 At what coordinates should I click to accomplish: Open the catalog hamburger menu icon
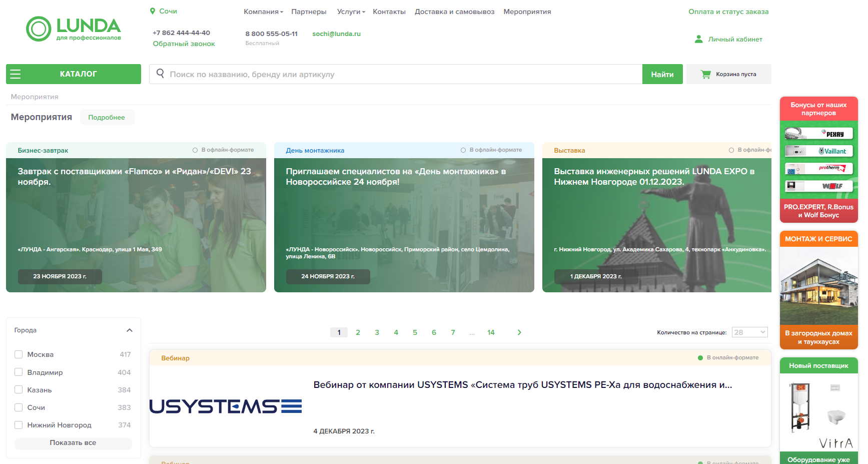click(x=16, y=74)
